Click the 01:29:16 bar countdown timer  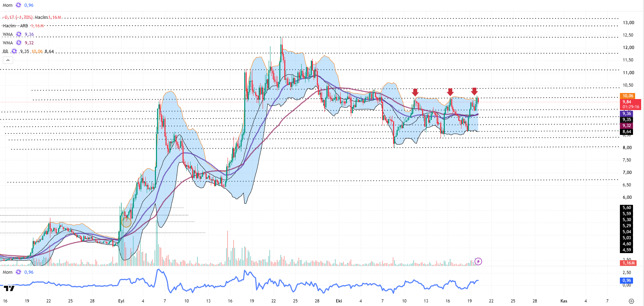(631, 107)
